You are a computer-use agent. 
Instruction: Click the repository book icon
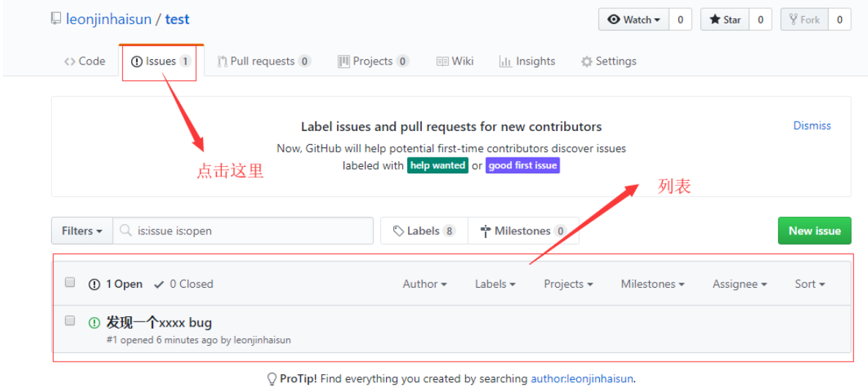coord(56,19)
